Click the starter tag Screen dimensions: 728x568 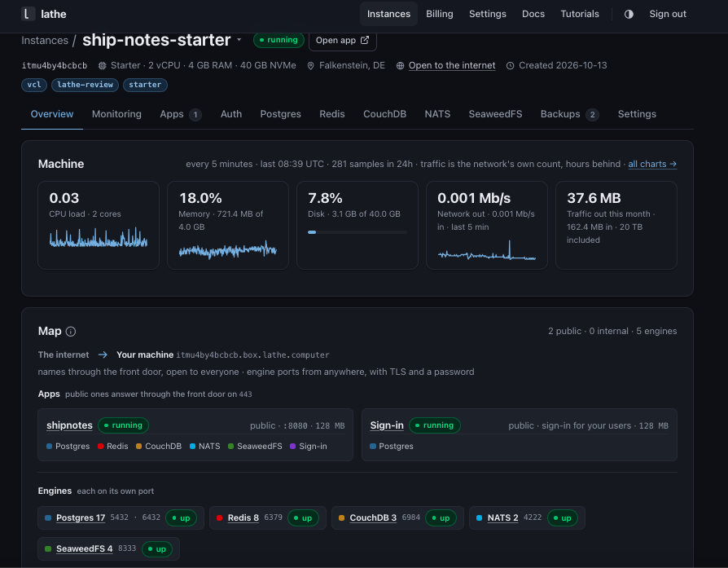pyautogui.click(x=145, y=85)
